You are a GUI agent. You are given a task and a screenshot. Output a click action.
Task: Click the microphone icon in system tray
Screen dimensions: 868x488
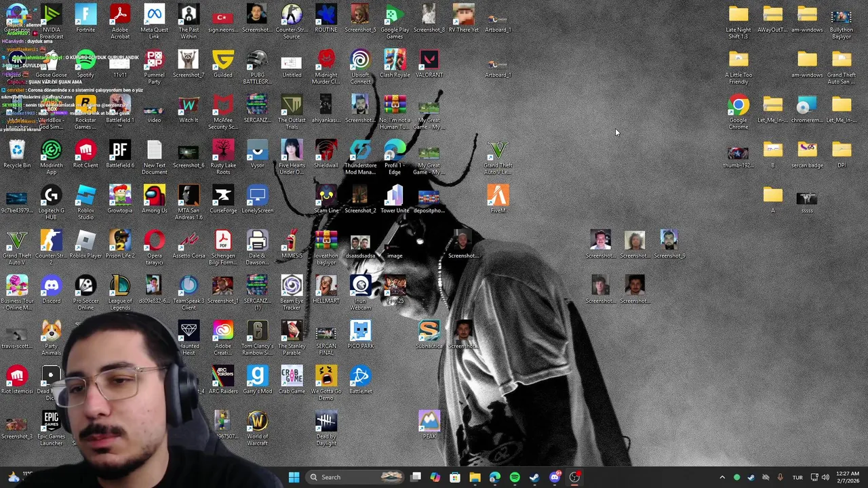coord(780,477)
